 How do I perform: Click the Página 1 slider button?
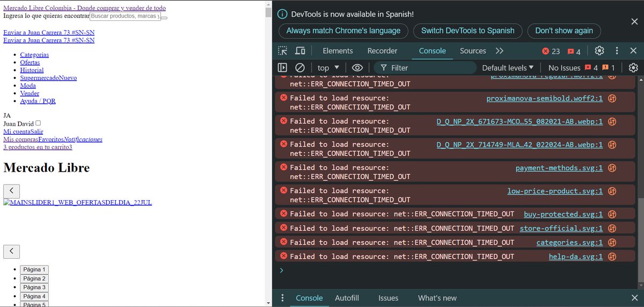pos(34,269)
